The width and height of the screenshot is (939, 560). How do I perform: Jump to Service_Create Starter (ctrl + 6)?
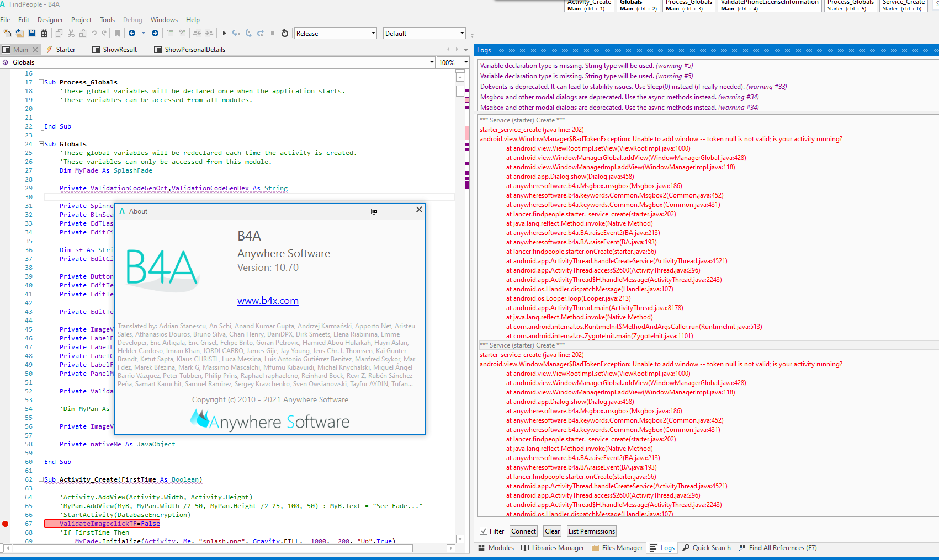[x=903, y=6]
